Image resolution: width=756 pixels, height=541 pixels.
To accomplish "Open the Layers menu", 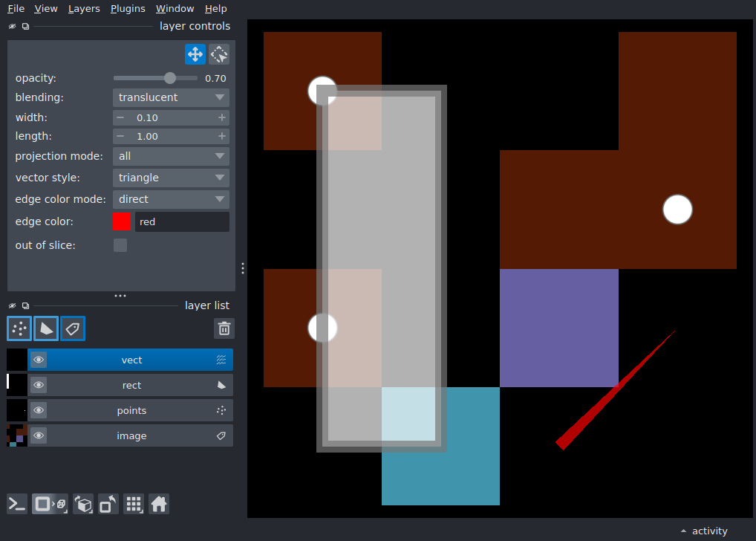I will (84, 9).
